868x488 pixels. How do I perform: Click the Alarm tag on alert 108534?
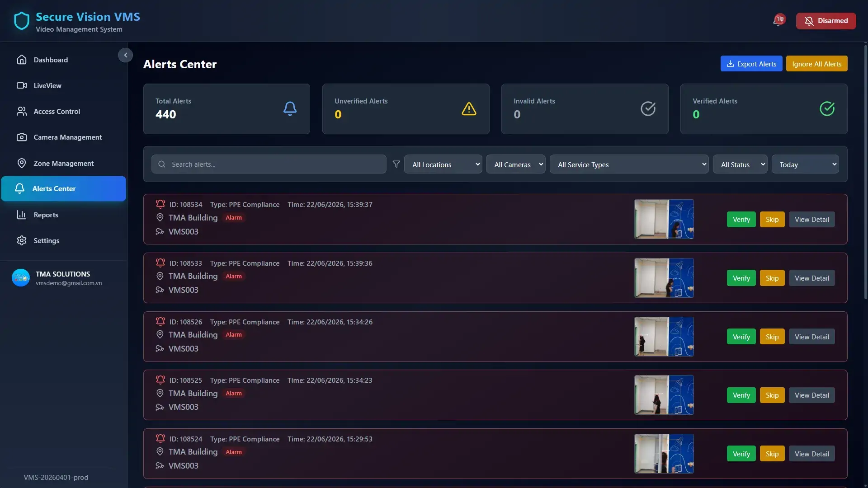234,217
